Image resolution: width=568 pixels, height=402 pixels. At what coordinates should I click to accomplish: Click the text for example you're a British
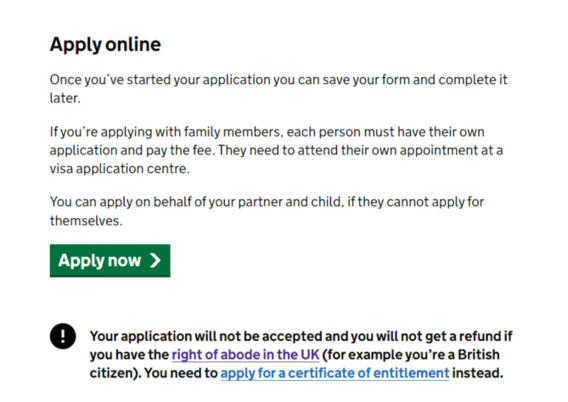(411, 355)
